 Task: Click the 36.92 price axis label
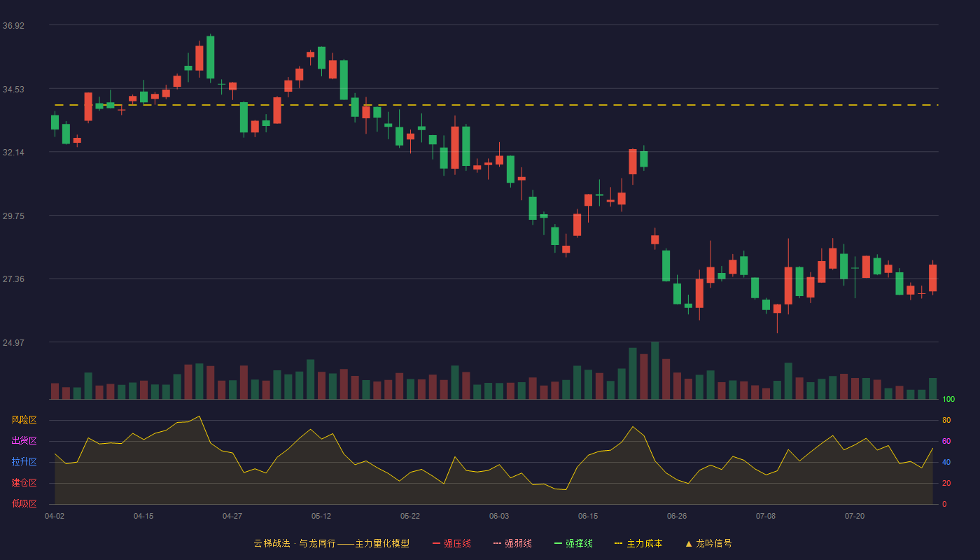click(x=13, y=26)
